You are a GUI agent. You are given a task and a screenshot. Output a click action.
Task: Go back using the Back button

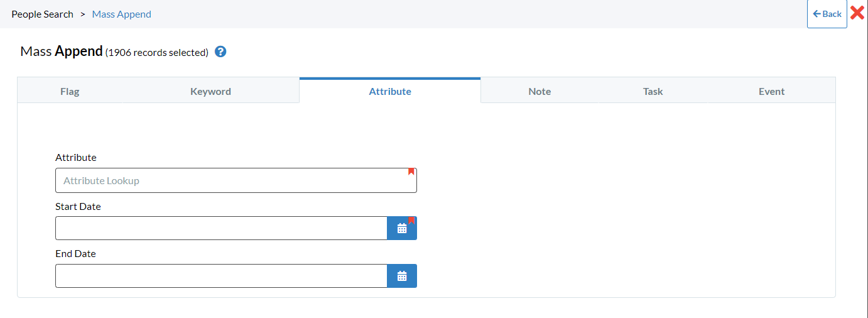point(827,14)
